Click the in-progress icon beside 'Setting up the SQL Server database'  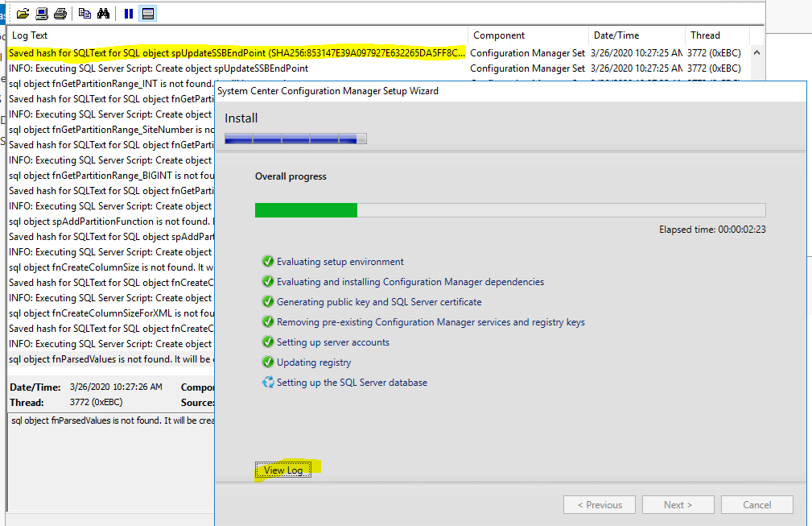pos(268,383)
